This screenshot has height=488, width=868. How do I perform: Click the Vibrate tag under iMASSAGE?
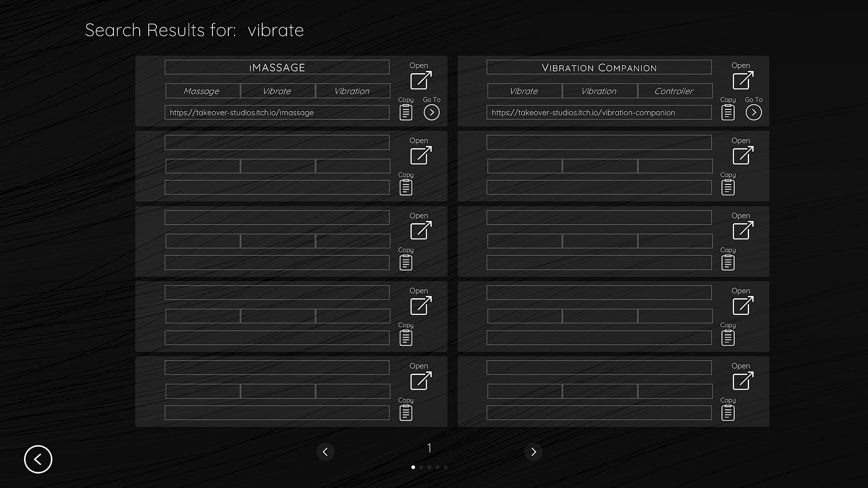[277, 91]
